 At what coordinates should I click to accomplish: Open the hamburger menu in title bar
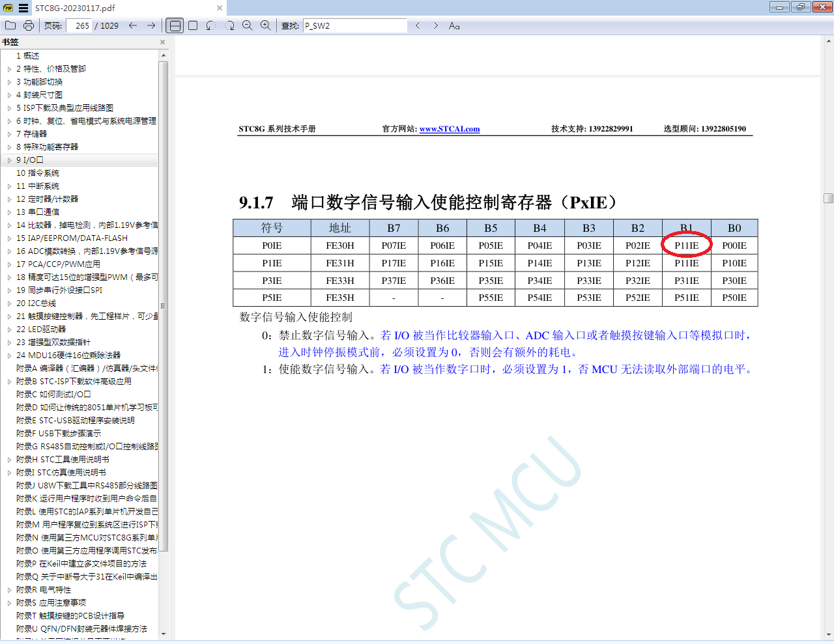click(x=23, y=8)
